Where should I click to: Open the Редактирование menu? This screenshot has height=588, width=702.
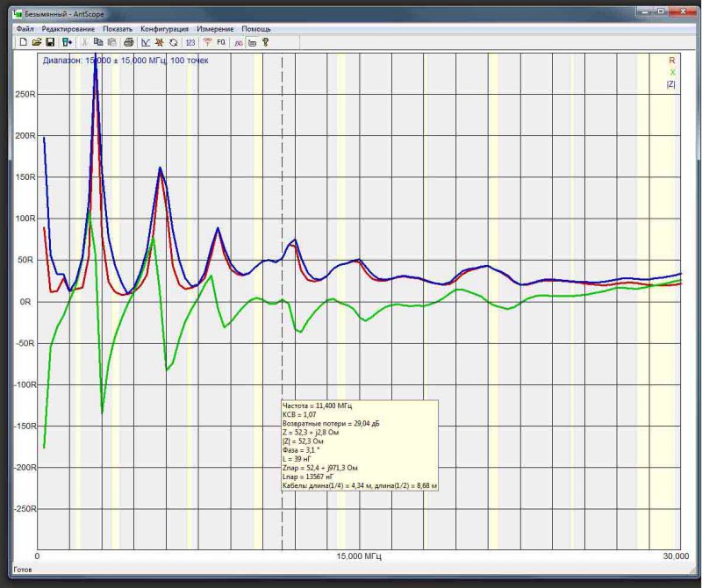click(x=68, y=29)
